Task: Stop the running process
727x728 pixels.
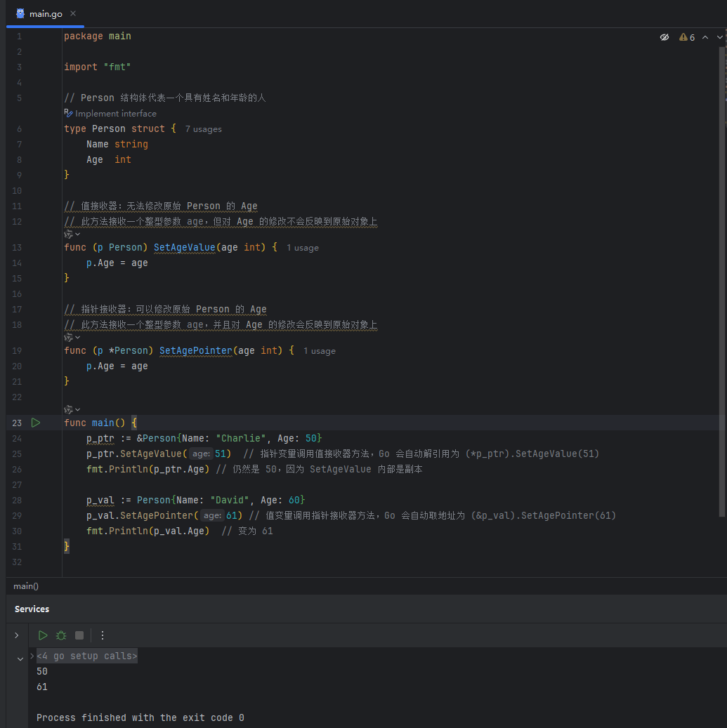Action: pyautogui.click(x=79, y=635)
